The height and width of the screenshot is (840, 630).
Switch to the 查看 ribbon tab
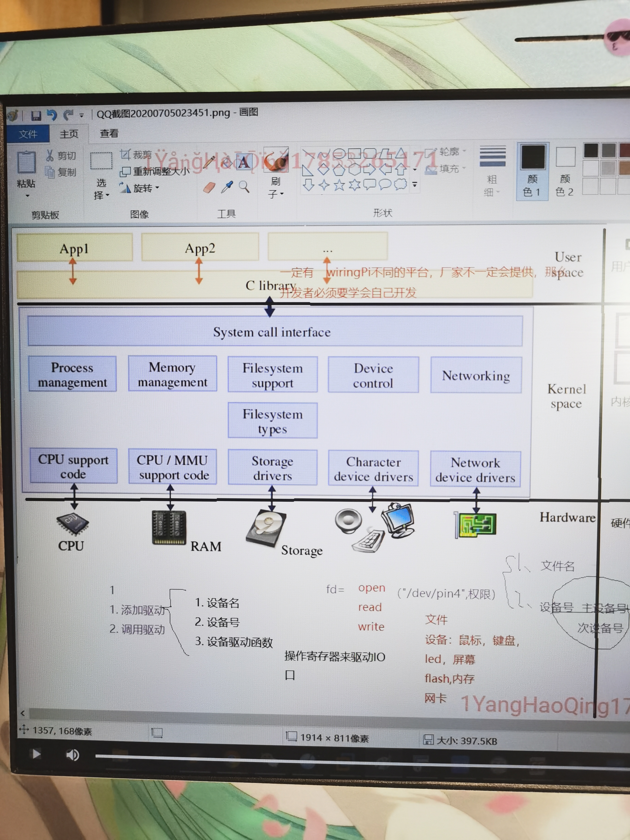tap(109, 133)
